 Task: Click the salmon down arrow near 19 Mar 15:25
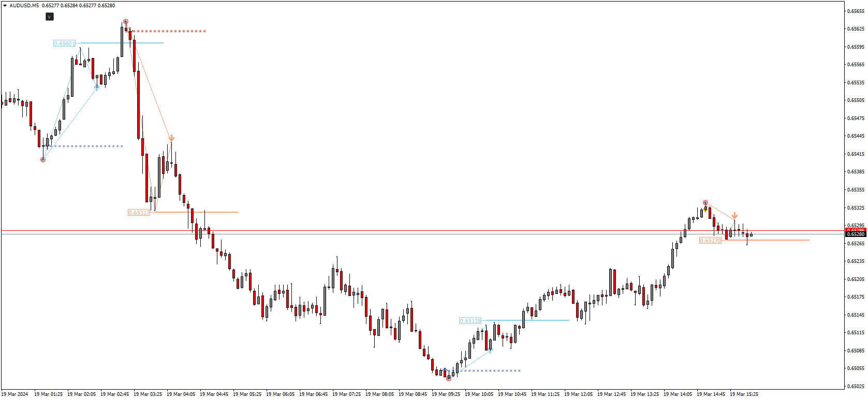coord(734,215)
